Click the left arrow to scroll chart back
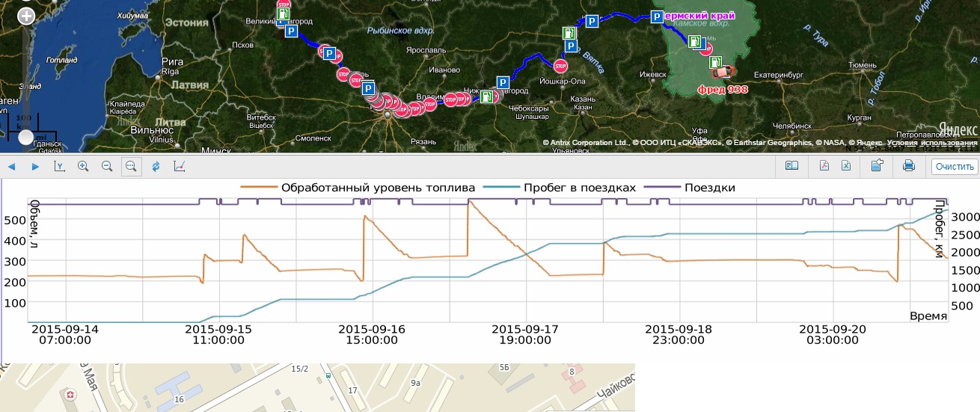Screen dimensions: 980x412 pyautogui.click(x=12, y=166)
